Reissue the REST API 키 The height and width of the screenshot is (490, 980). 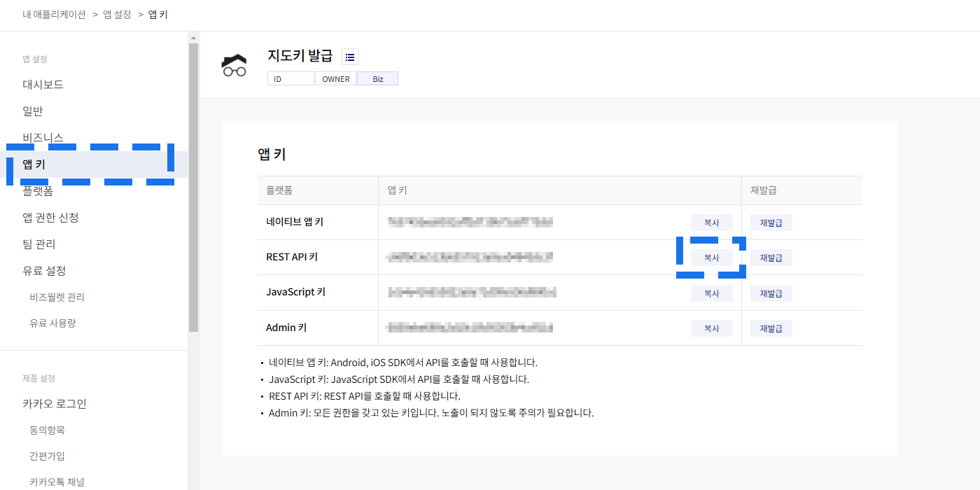click(x=771, y=258)
